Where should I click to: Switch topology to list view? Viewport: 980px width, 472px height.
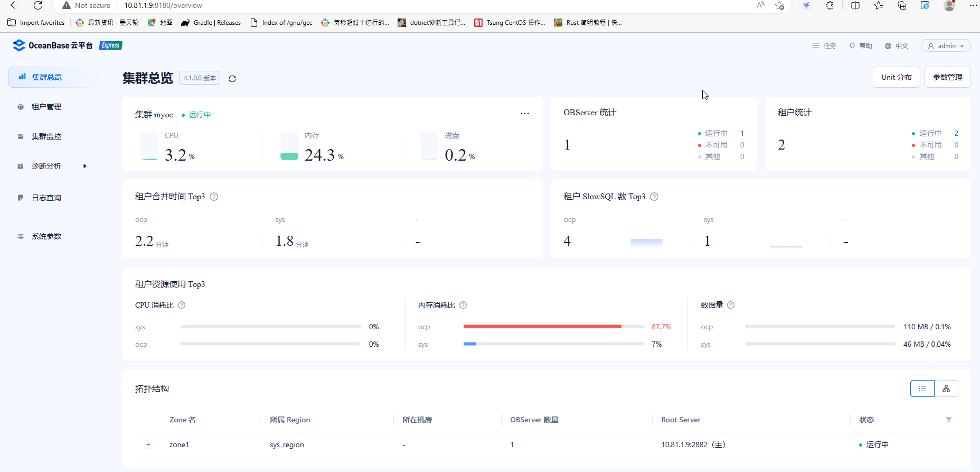click(x=922, y=388)
